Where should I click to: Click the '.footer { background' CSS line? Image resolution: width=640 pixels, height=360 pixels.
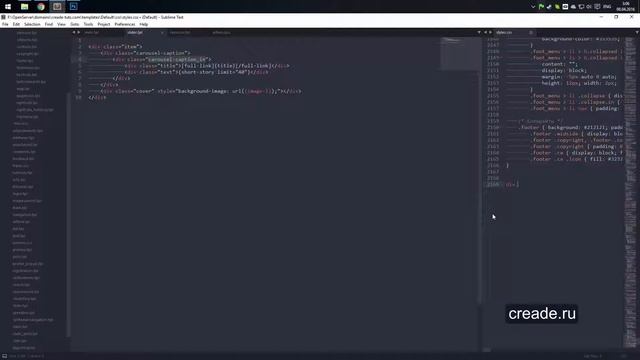(571, 127)
